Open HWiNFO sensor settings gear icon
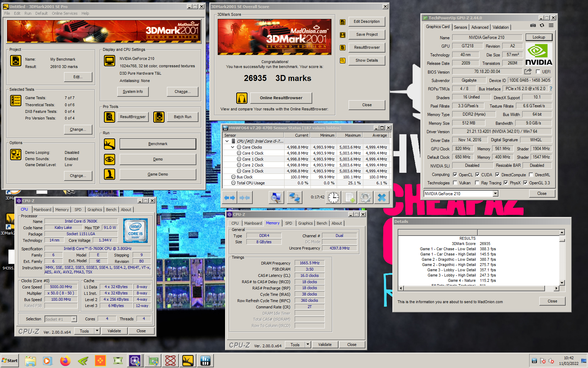The height and width of the screenshot is (368, 588). (x=366, y=198)
